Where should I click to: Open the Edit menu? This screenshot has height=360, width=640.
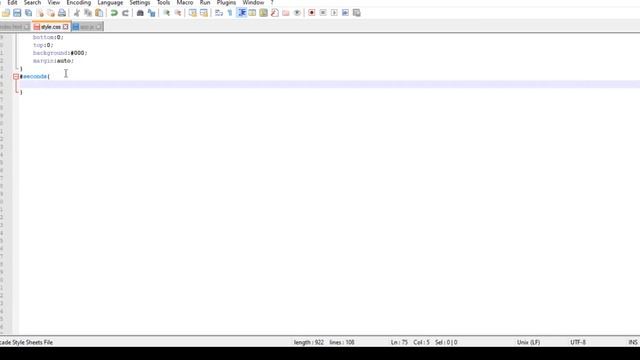[x=12, y=2]
